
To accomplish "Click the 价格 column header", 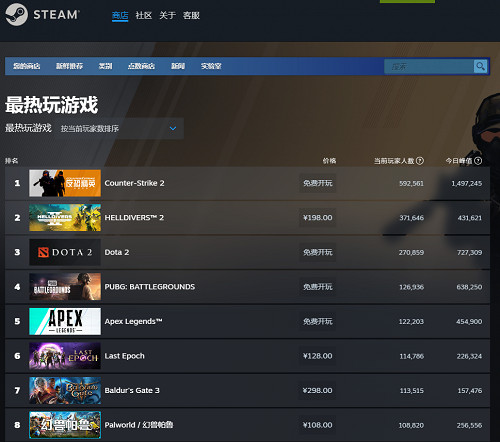I will [x=329, y=161].
